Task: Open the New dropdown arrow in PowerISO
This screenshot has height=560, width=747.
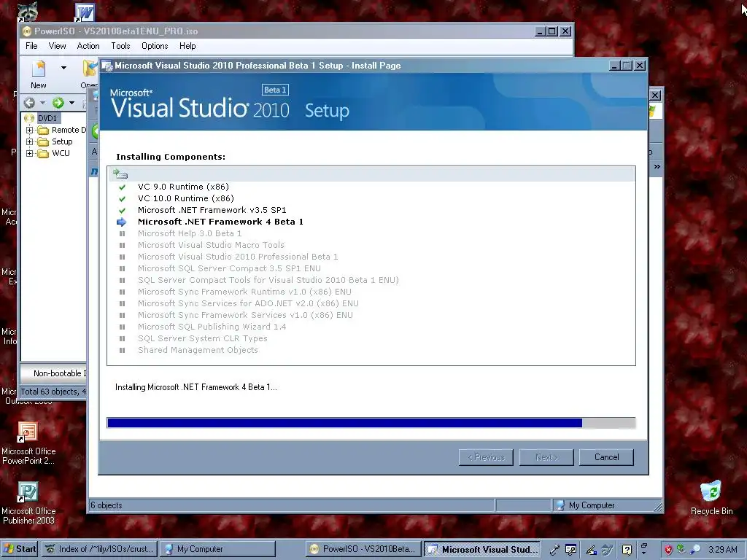Action: (63, 68)
